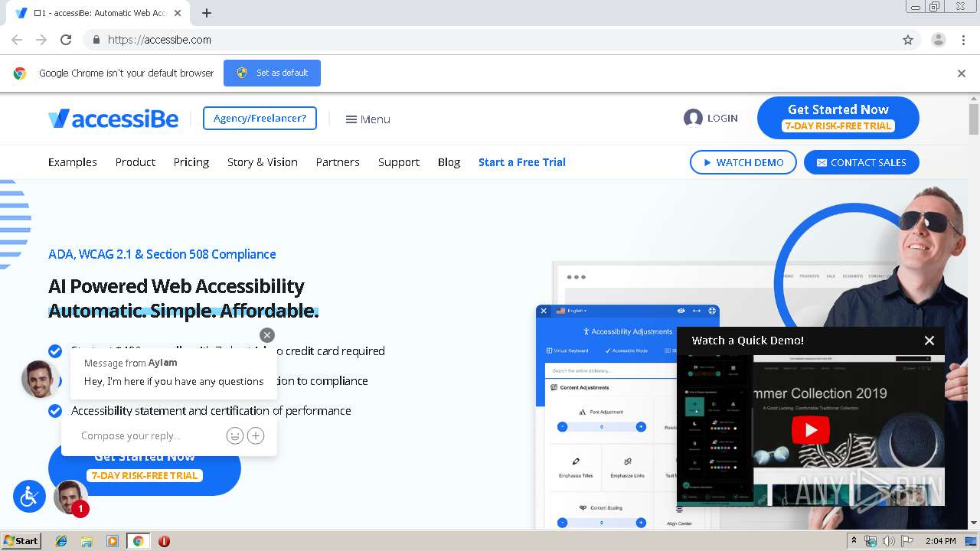
Task: Open the media player taskbar icon
Action: click(113, 541)
